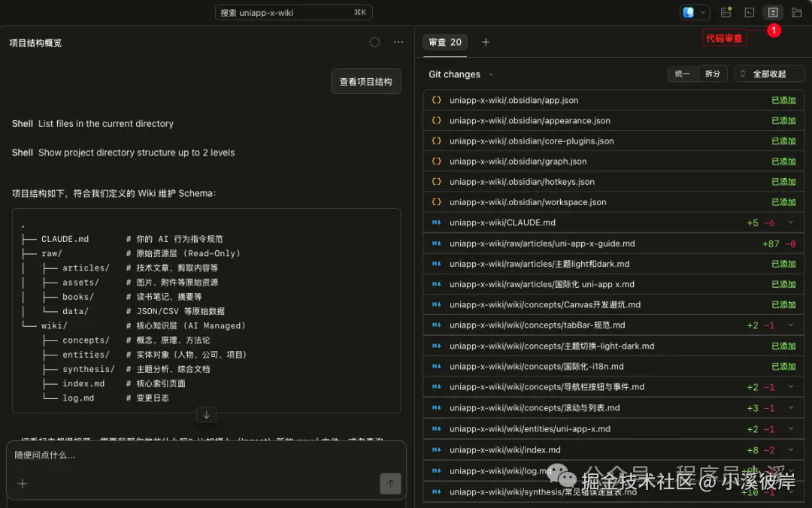Open the file browser folder icon

(797, 13)
